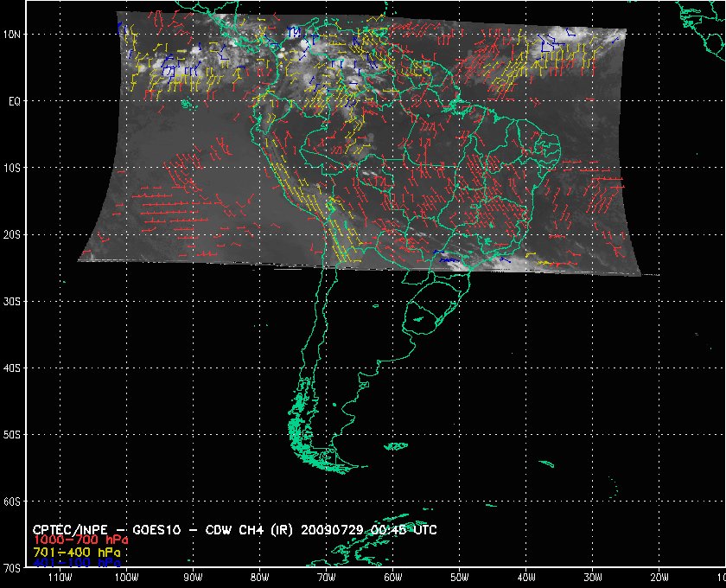The height and width of the screenshot is (588, 726).
Task: Click the Falkland Islands outline
Action: (396, 446)
